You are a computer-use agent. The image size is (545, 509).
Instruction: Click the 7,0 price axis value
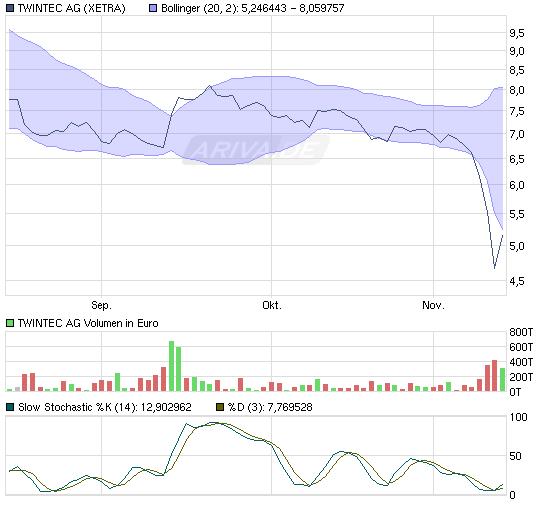tap(517, 134)
